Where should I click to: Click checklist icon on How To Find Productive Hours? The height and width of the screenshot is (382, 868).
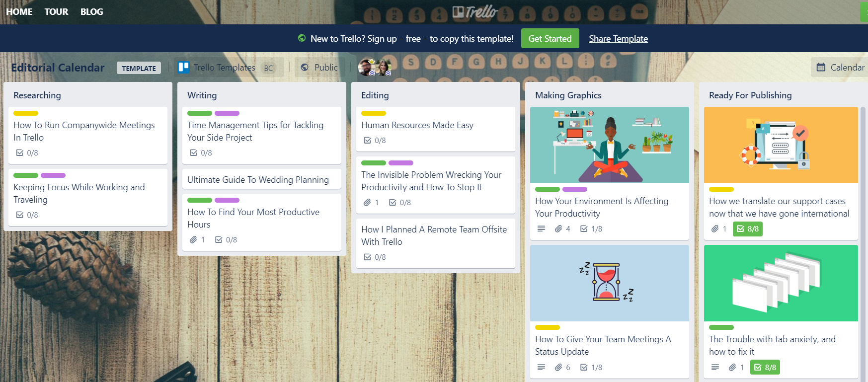pyautogui.click(x=219, y=240)
